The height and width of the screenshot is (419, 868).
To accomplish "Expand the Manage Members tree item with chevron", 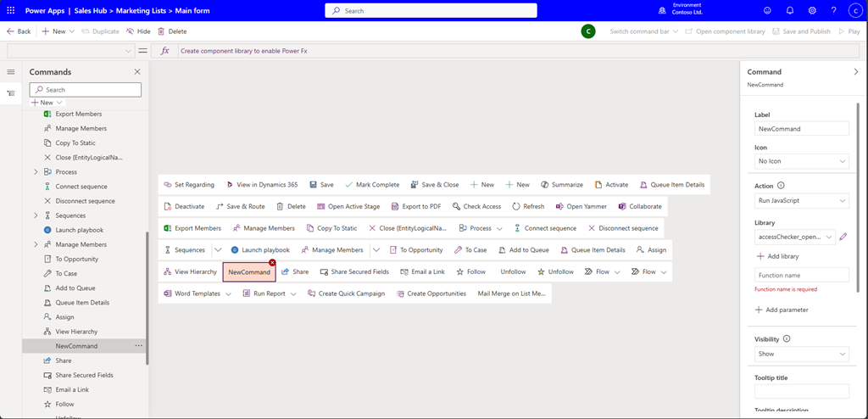I will click(x=36, y=244).
